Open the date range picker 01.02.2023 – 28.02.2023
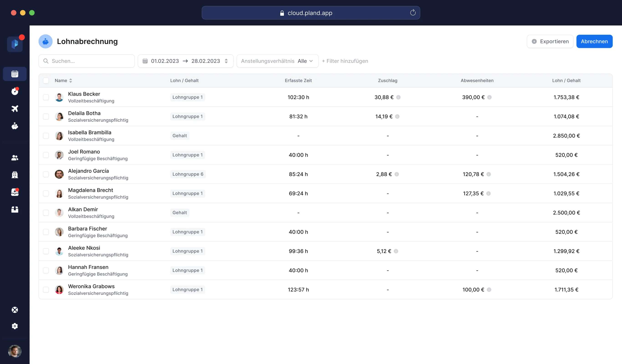This screenshot has width=622, height=364. click(186, 61)
